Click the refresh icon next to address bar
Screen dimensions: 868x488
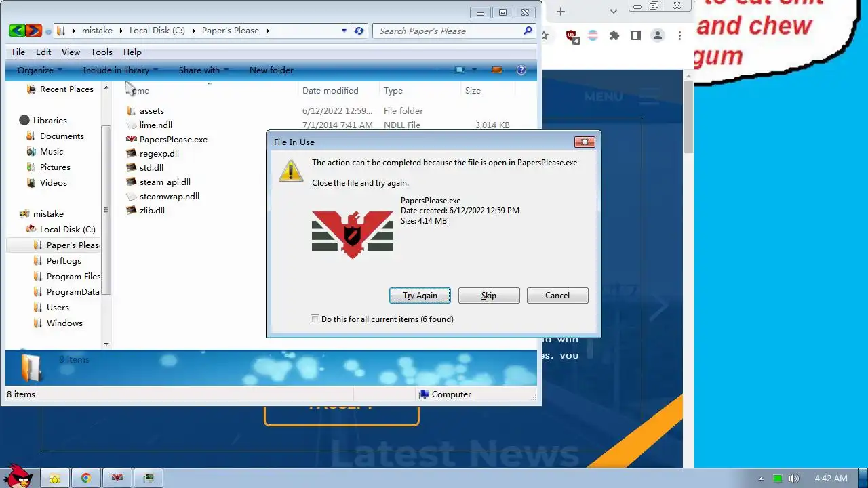(x=359, y=30)
